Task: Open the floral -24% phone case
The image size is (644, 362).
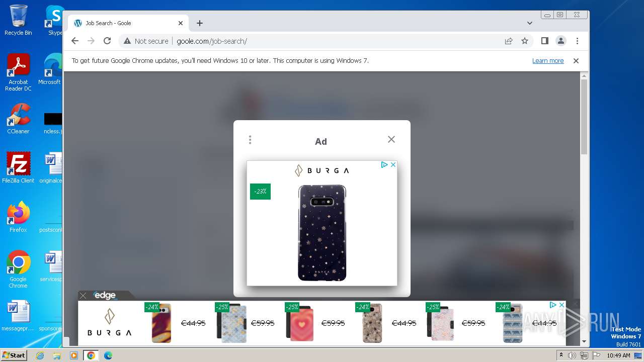Action: [372, 323]
